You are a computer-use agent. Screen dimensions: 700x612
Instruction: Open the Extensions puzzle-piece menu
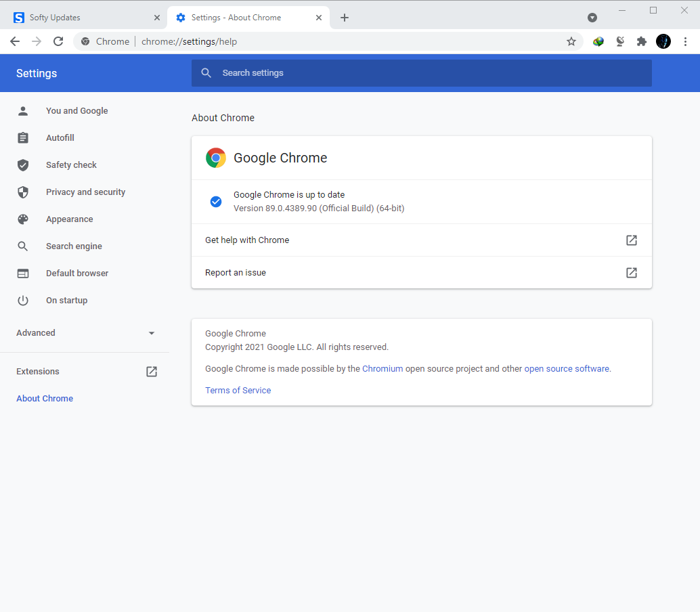click(x=642, y=41)
